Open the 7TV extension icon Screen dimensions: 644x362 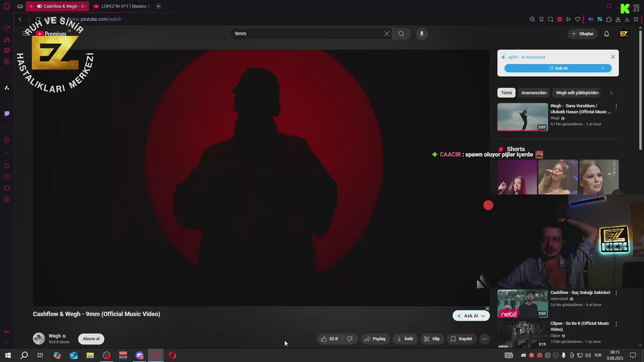600,19
